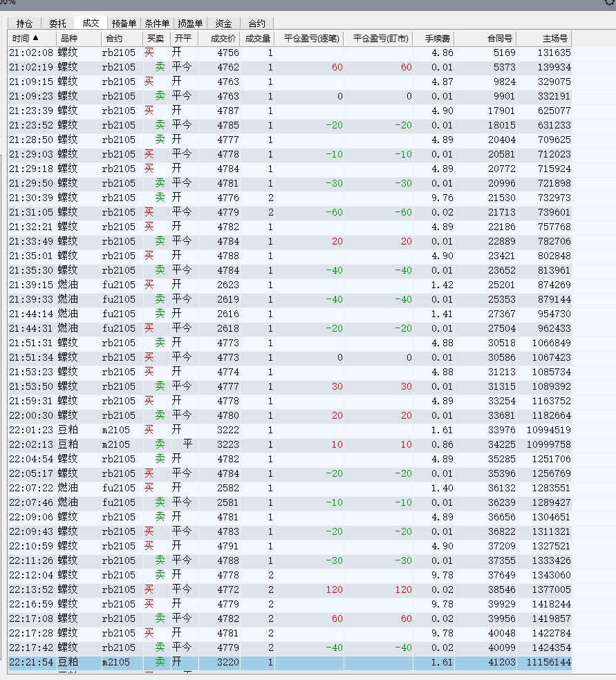Image resolution: width=616 pixels, height=680 pixels.
Task: Select the 21:53:50 trade time
Action: tap(31, 387)
